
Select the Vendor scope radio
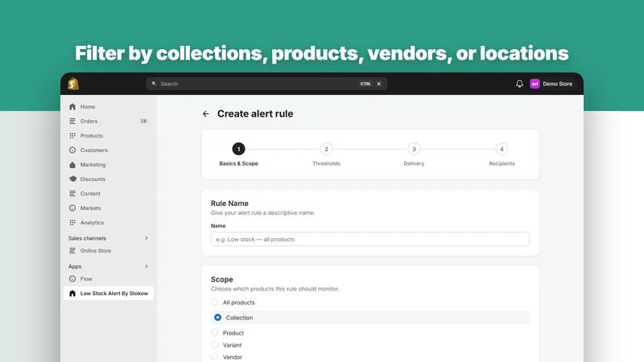click(214, 357)
